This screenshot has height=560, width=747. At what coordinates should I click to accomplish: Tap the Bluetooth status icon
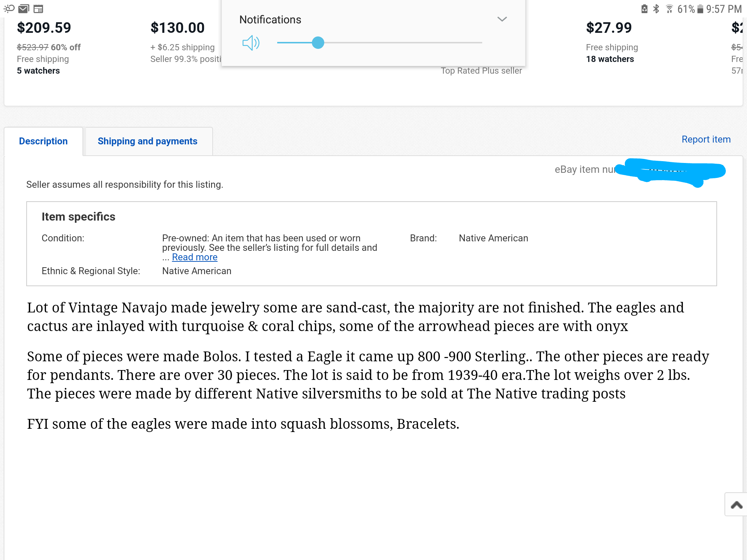656,9
